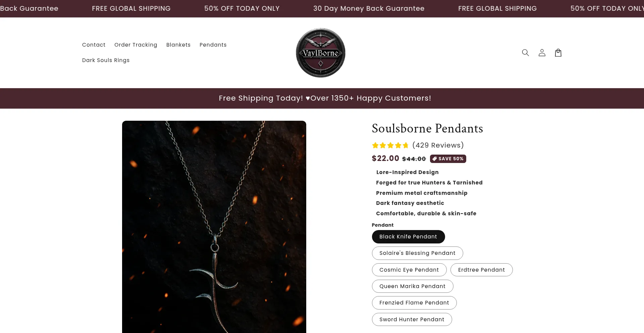The height and width of the screenshot is (333, 644).
Task: Open the search magnifier icon
Action: [x=525, y=53]
